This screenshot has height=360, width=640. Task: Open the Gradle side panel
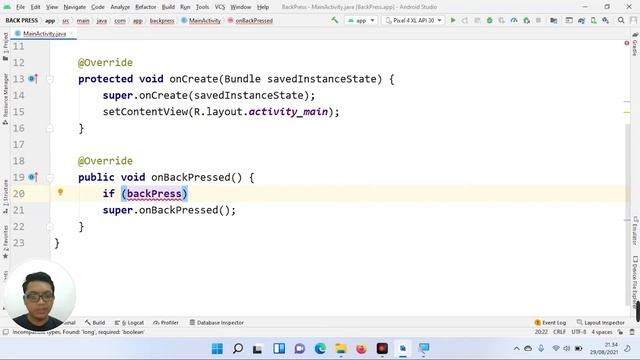coord(635,44)
